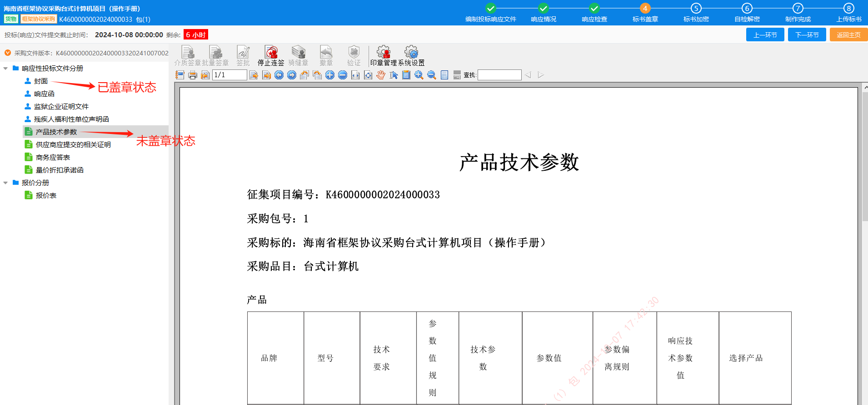Go to step 6 自检解密
This screenshot has height=405, width=868.
click(747, 13)
